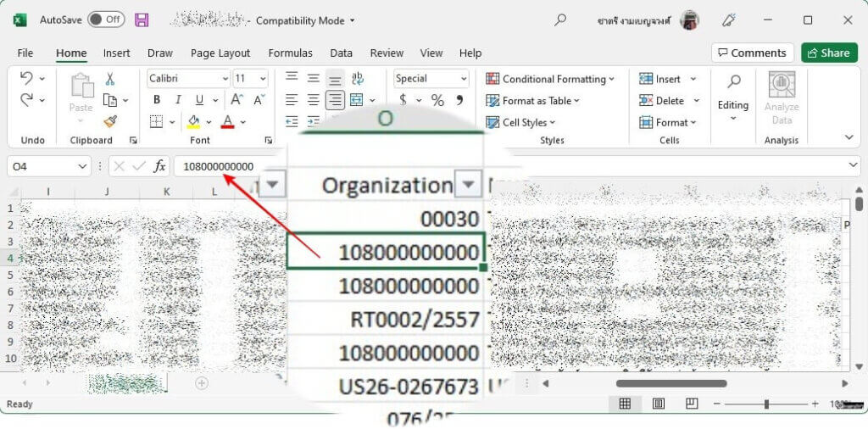Open the Organization column filter dropdown

pos(468,185)
